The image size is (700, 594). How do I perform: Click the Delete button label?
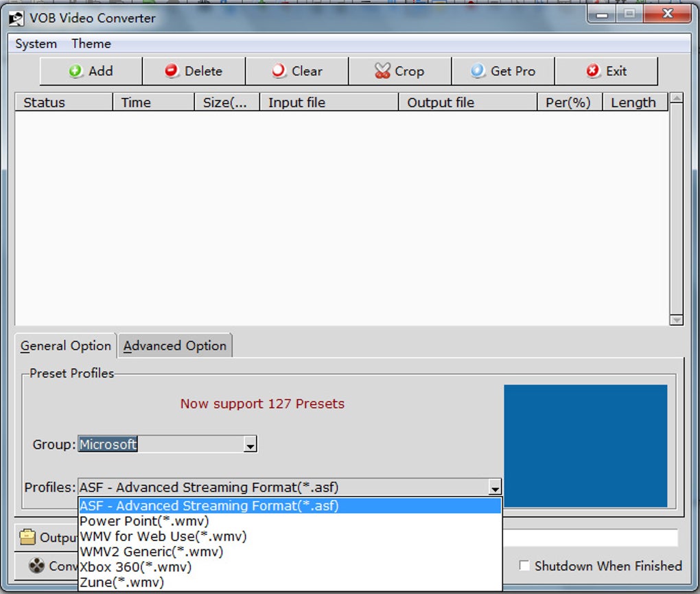(204, 71)
